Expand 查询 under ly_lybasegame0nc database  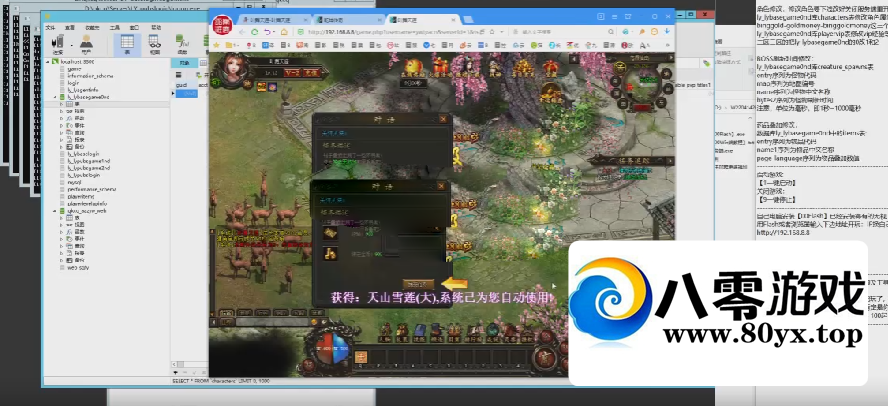click(62, 133)
